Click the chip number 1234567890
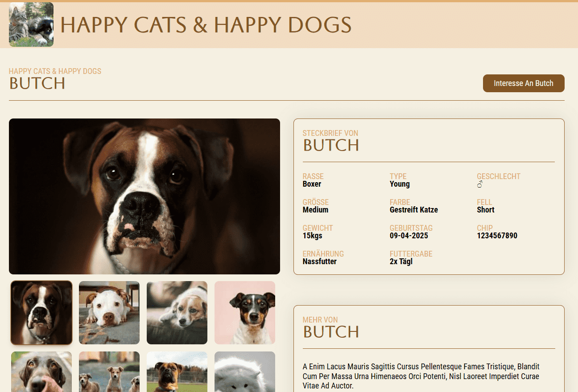This screenshot has width=578, height=392. click(497, 236)
